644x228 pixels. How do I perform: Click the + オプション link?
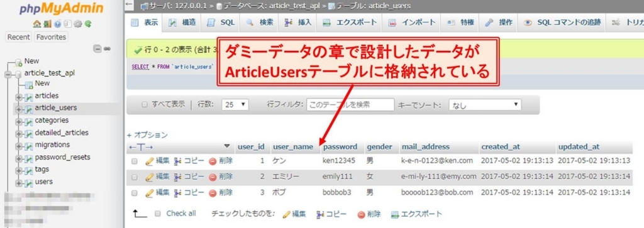147,135
